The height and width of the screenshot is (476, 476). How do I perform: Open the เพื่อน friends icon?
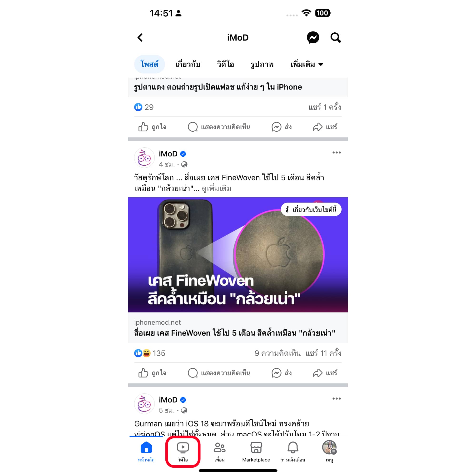(219, 452)
